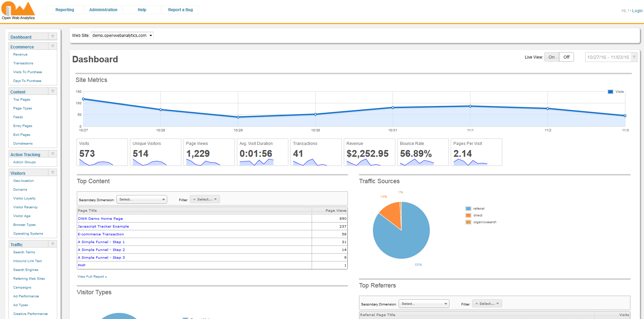This screenshot has height=319, width=644.
Task: Open the Reporting menu
Action: coord(64,10)
